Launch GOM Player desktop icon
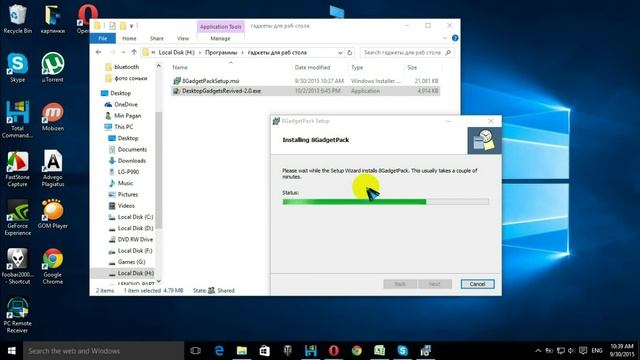 point(53,214)
